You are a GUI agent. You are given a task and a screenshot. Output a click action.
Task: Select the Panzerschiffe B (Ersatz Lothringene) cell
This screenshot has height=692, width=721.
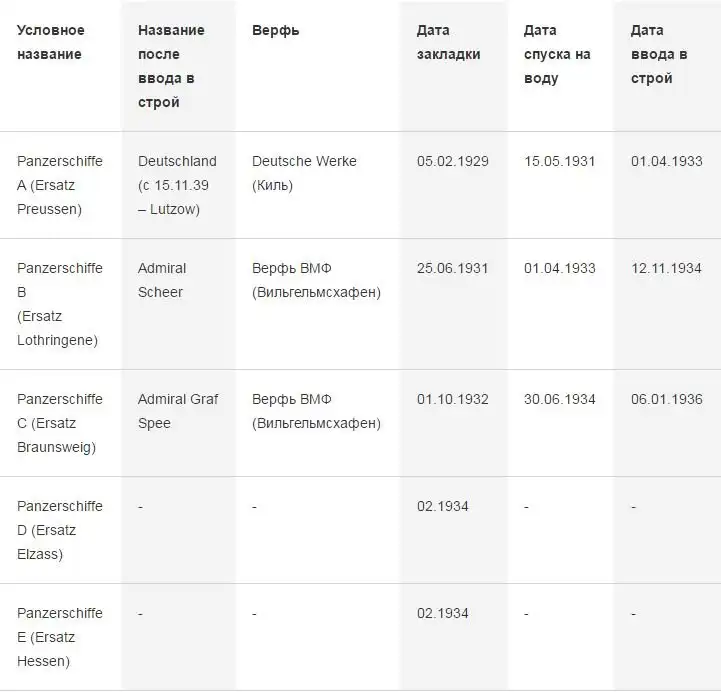[60, 304]
